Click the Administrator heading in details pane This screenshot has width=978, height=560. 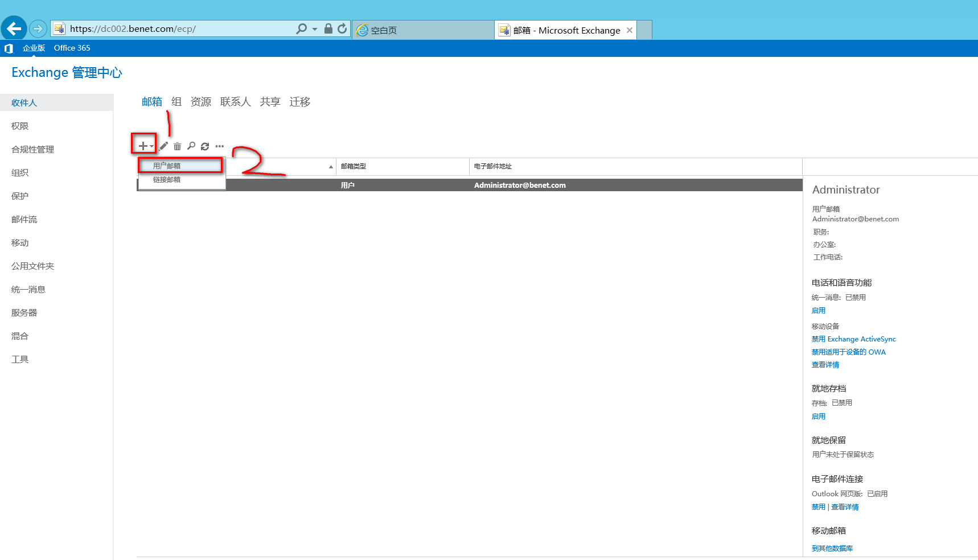[x=846, y=190]
